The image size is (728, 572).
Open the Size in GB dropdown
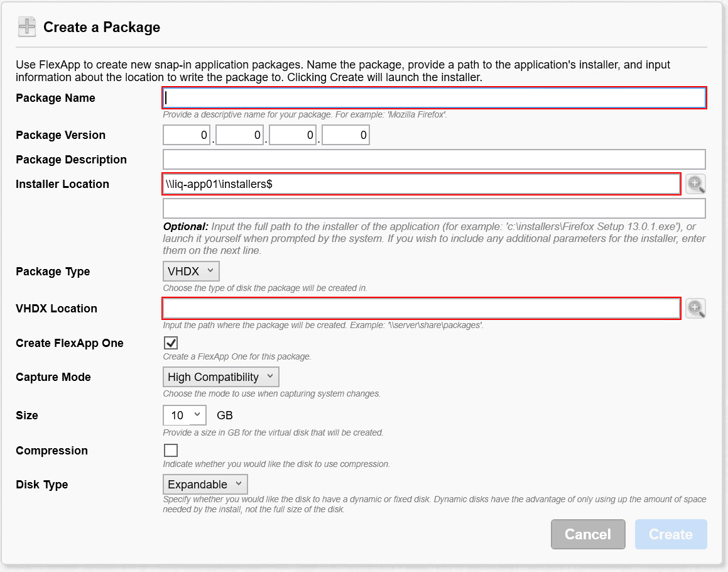pos(184,415)
